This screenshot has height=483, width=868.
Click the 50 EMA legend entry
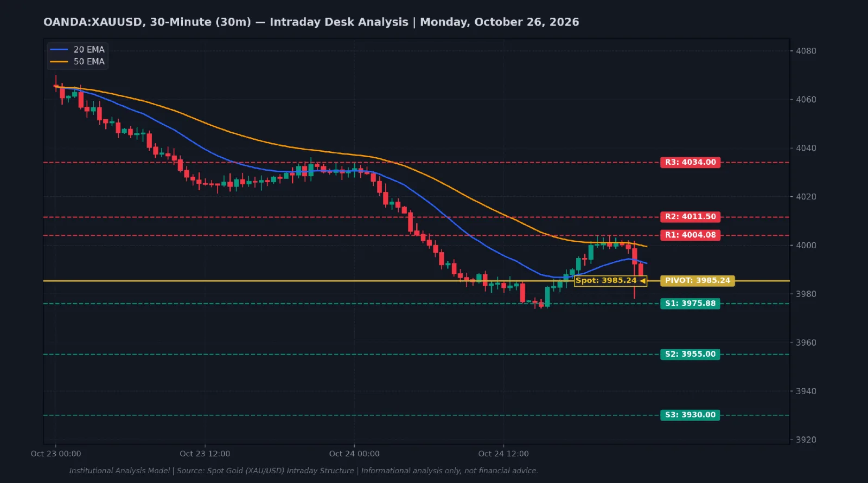click(x=78, y=61)
